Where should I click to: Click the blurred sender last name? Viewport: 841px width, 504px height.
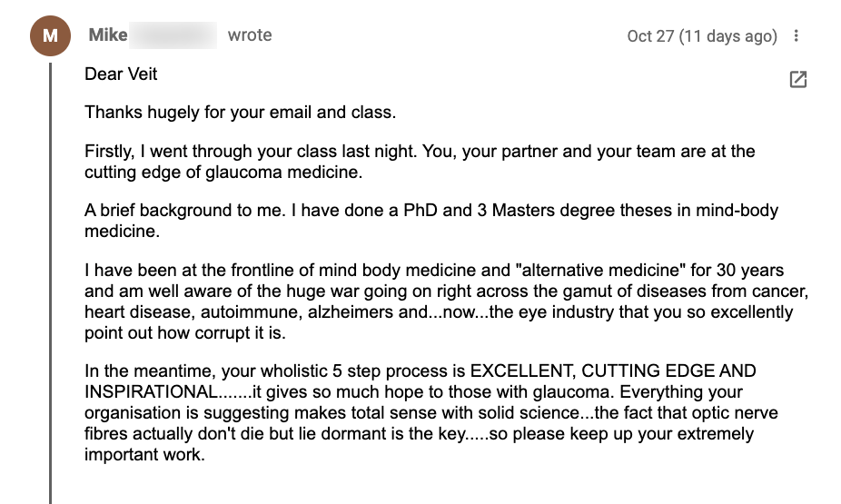[x=173, y=35]
